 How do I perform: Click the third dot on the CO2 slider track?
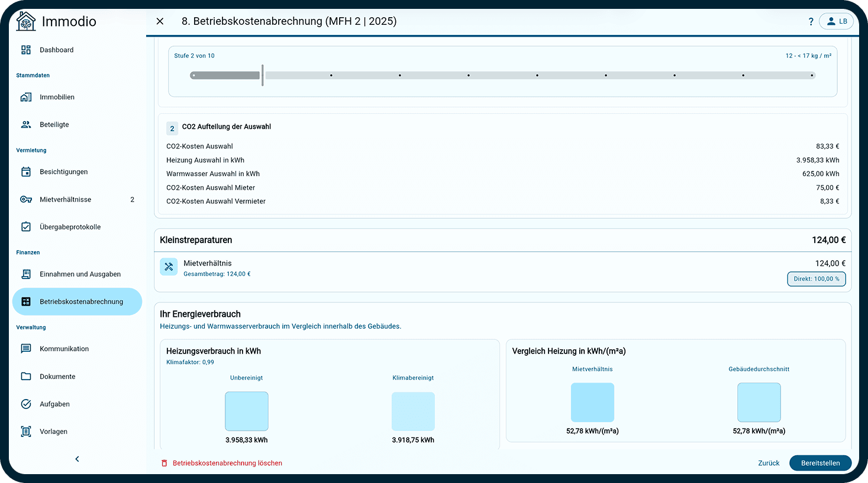tap(400, 76)
